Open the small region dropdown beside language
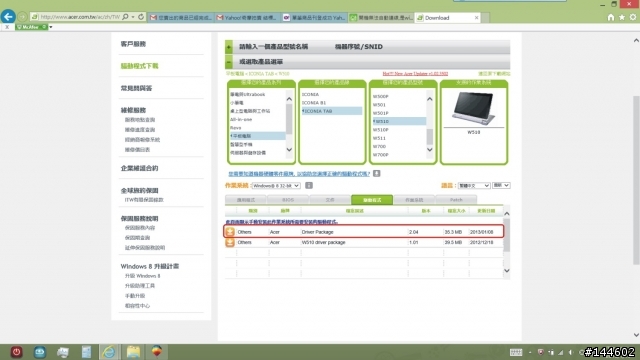The image size is (640, 360). point(501,185)
